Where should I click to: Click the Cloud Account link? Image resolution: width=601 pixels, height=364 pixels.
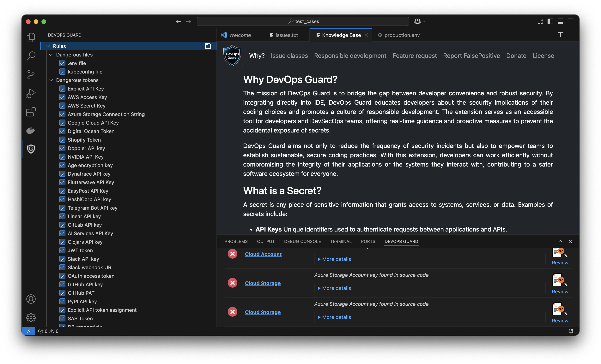[x=263, y=254]
